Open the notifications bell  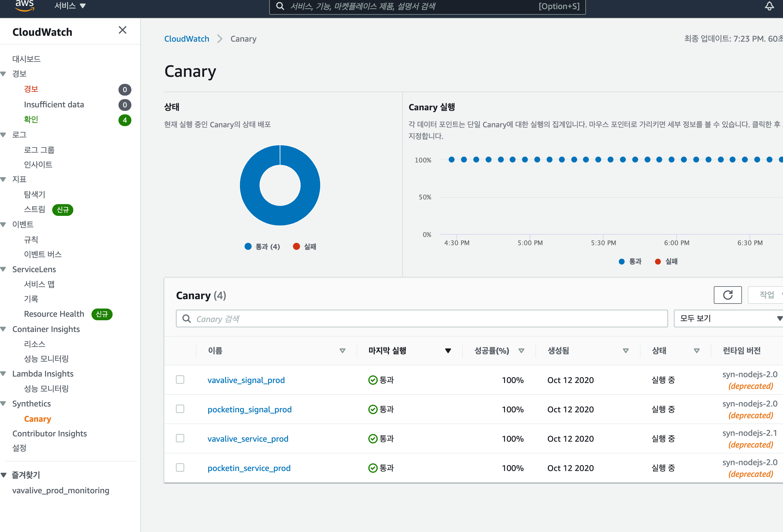click(x=769, y=6)
